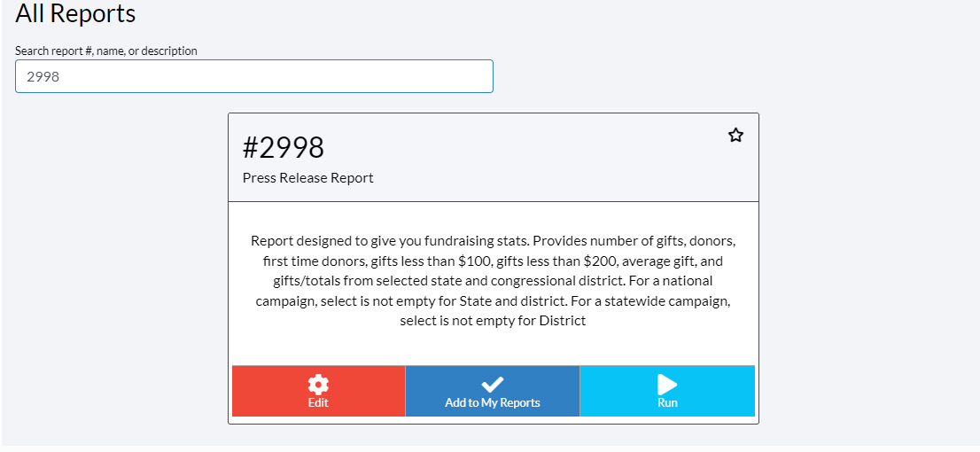Click the All Reports page heading
This screenshot has height=452, width=980.
(75, 13)
